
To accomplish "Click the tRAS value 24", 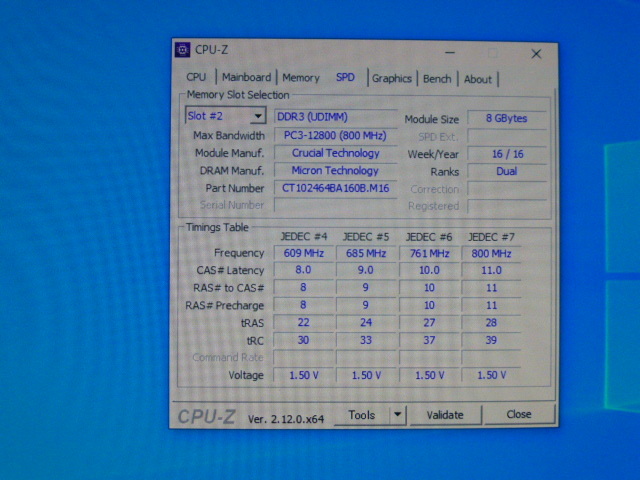I will [x=366, y=322].
